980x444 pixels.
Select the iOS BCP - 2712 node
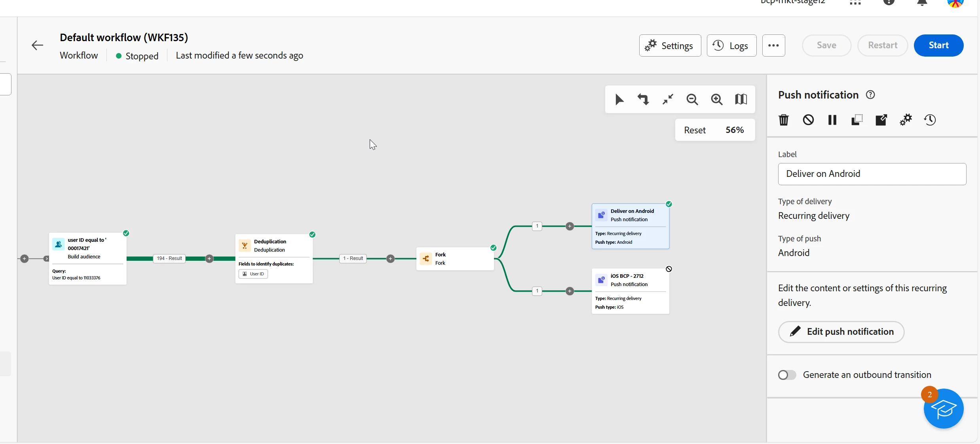pyautogui.click(x=630, y=291)
